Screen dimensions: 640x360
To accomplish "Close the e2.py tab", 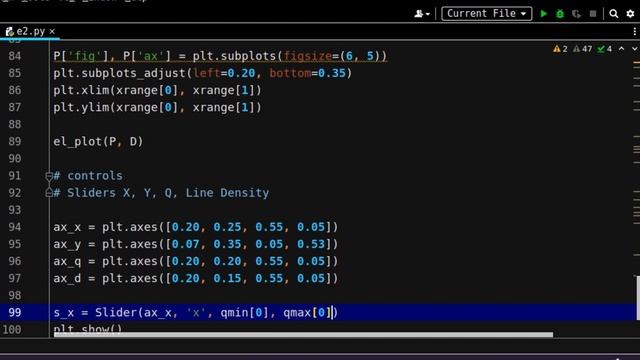I will pyautogui.click(x=52, y=31).
